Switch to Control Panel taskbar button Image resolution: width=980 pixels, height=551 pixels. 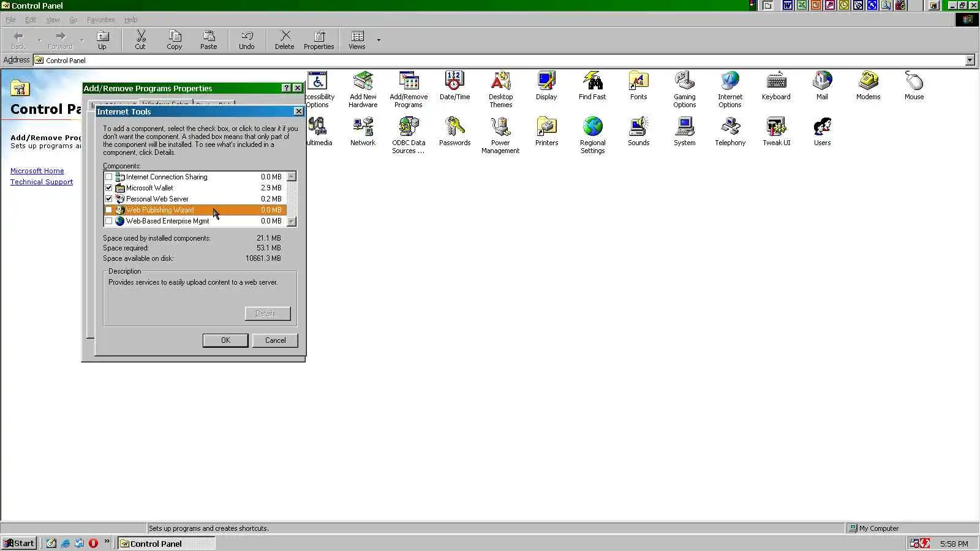166,543
